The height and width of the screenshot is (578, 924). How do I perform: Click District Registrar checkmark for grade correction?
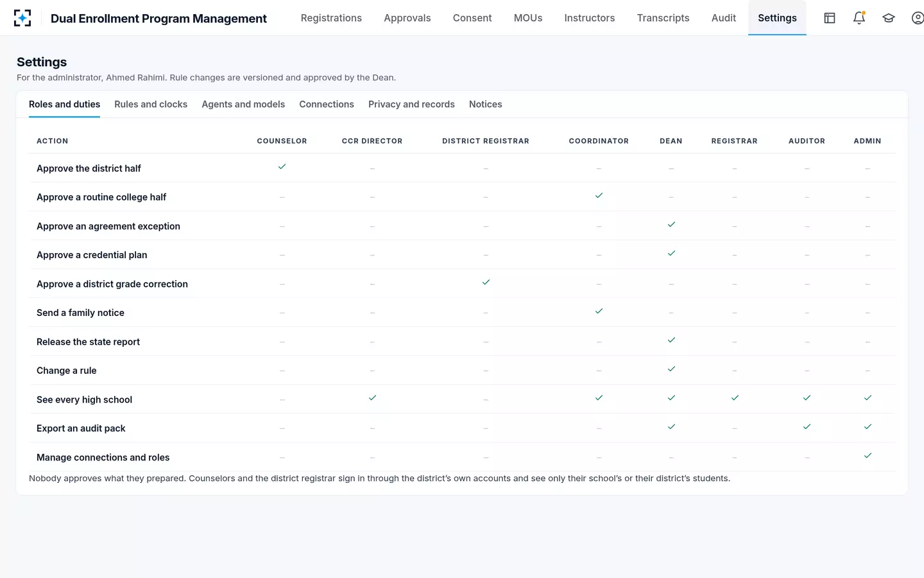click(486, 282)
